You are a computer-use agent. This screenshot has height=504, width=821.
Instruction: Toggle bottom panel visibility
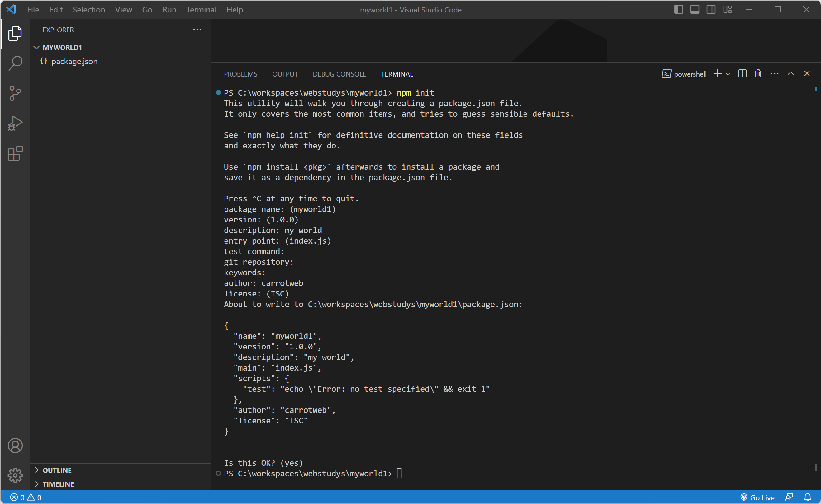[x=695, y=10]
